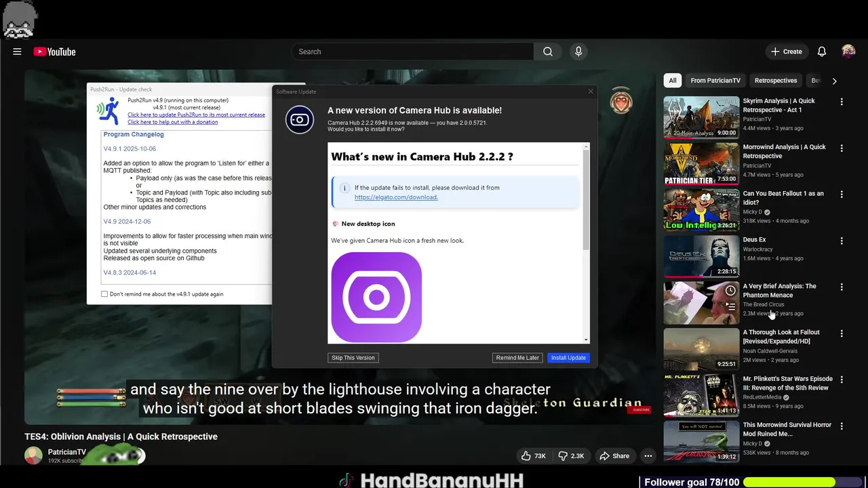Viewport: 868px width, 488px height.
Task: Open Deus Ex video thumbnail
Action: (701, 256)
